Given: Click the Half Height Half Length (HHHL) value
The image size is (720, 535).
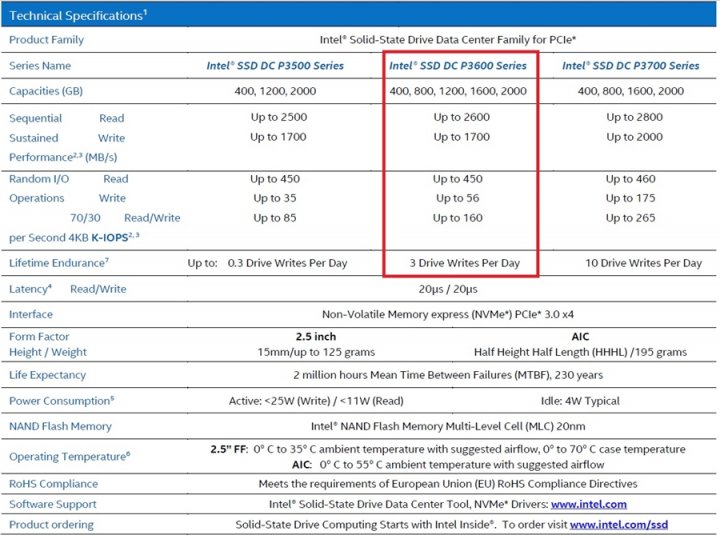Looking at the screenshot, I should coord(580,352).
